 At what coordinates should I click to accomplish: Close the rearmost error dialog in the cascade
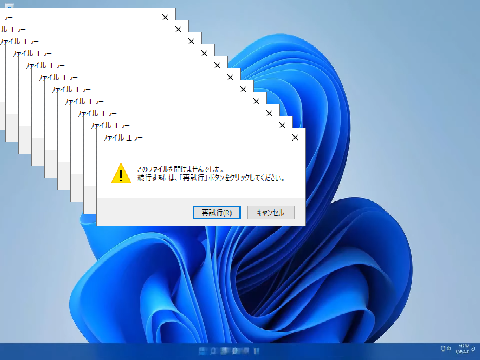[x=165, y=17]
